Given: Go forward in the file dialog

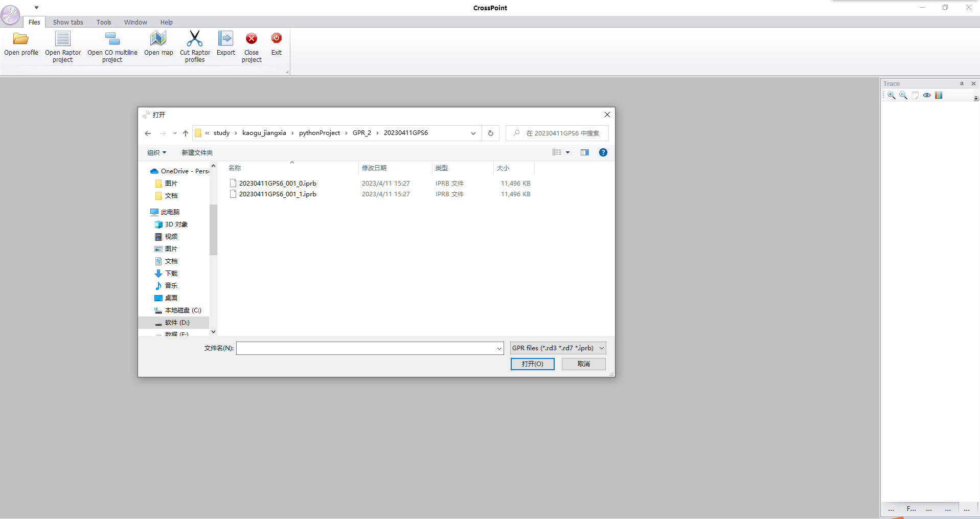Looking at the screenshot, I should pyautogui.click(x=163, y=133).
